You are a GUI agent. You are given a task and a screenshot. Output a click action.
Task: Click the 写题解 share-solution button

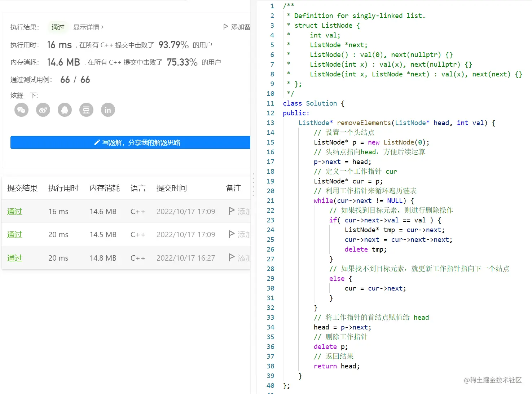[130, 142]
